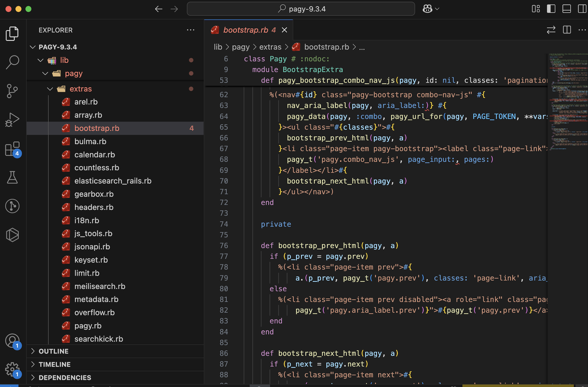
Task: Click the pagy breadcrumb item
Action: 241,47
